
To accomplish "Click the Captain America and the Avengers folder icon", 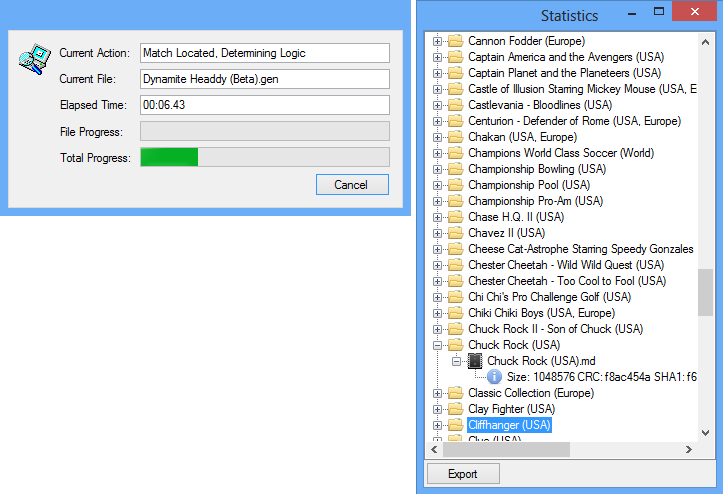I will [455, 57].
